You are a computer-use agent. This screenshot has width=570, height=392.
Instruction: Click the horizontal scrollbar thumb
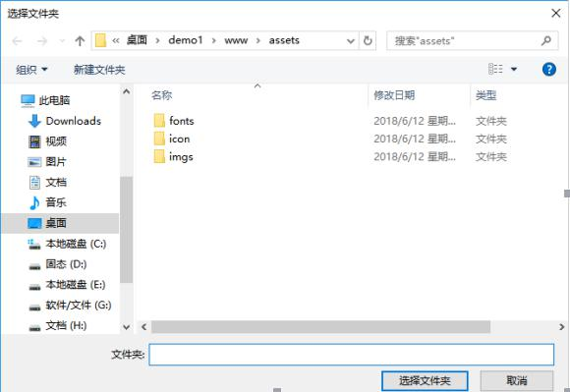[x=320, y=327]
